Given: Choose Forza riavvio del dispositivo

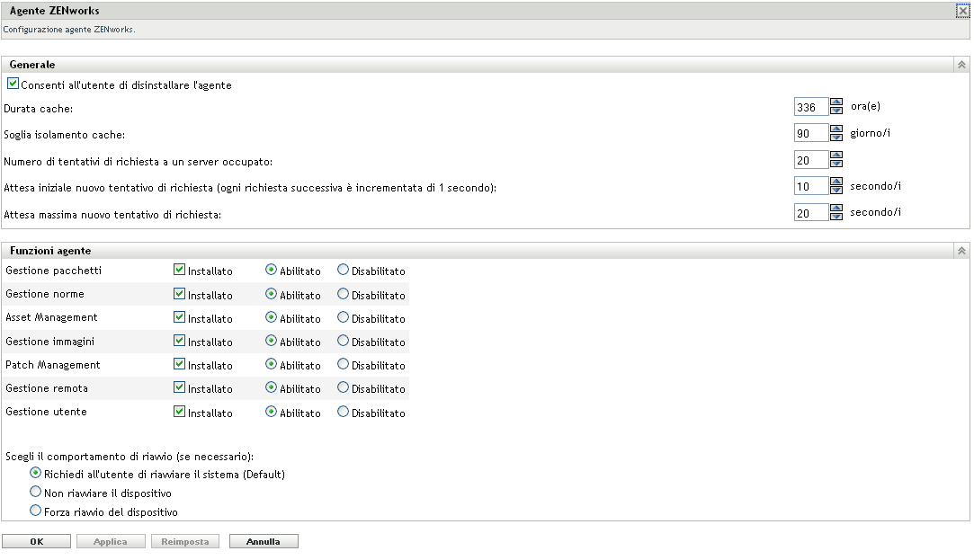Looking at the screenshot, I should tap(35, 511).
